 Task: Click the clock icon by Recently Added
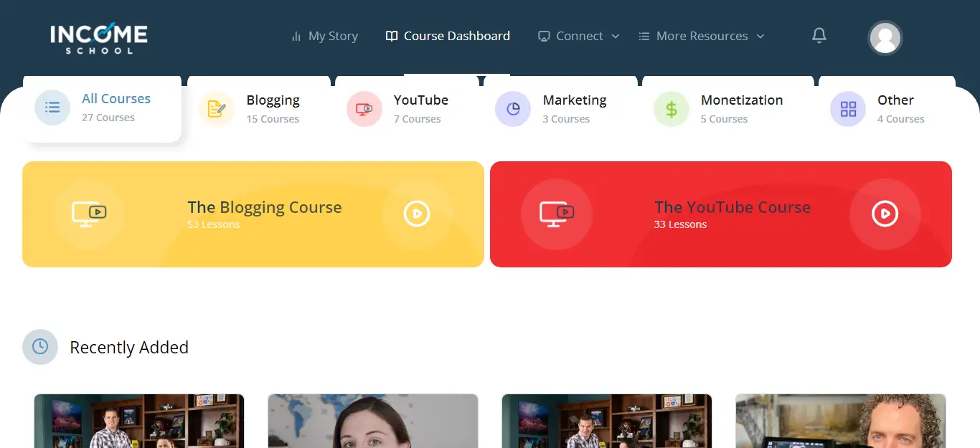(40, 347)
